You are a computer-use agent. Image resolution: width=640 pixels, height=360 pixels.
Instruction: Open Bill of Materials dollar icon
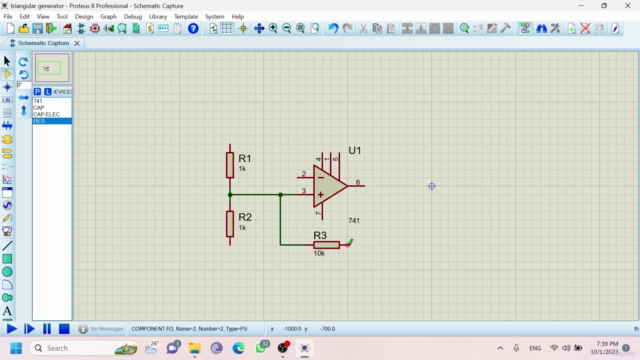(x=150, y=28)
